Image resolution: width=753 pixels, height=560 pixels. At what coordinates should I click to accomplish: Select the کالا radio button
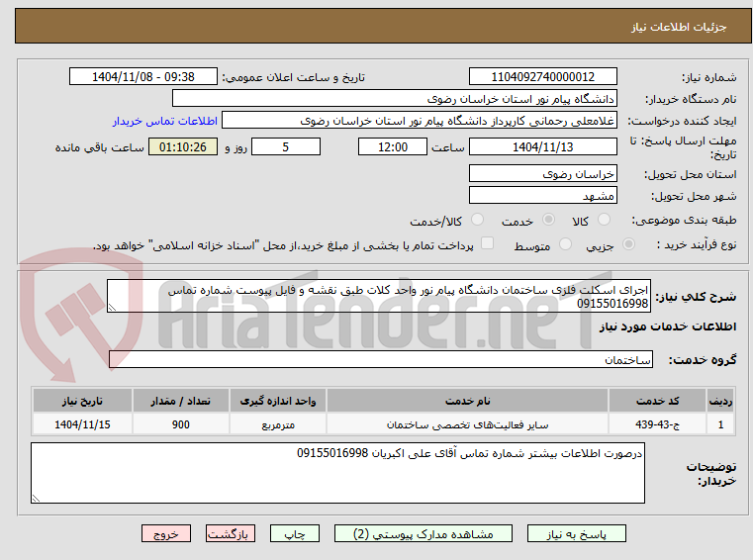604,220
